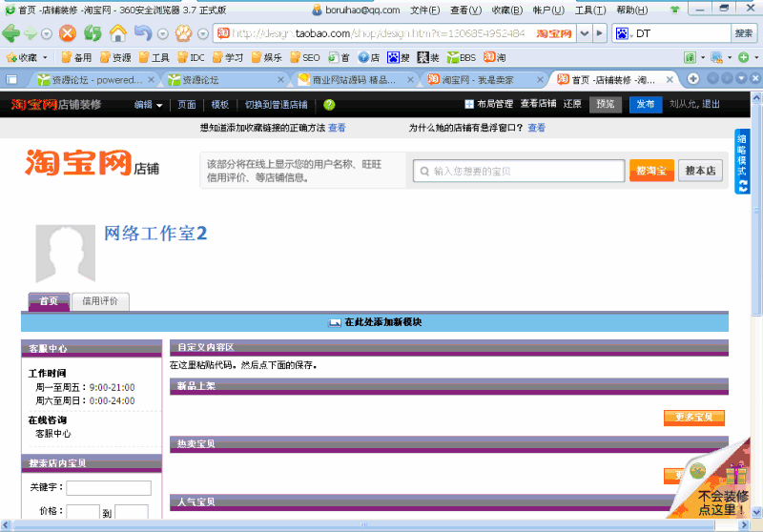Refresh the page with green arrows icon
Screen dimensions: 763x532
[93, 33]
